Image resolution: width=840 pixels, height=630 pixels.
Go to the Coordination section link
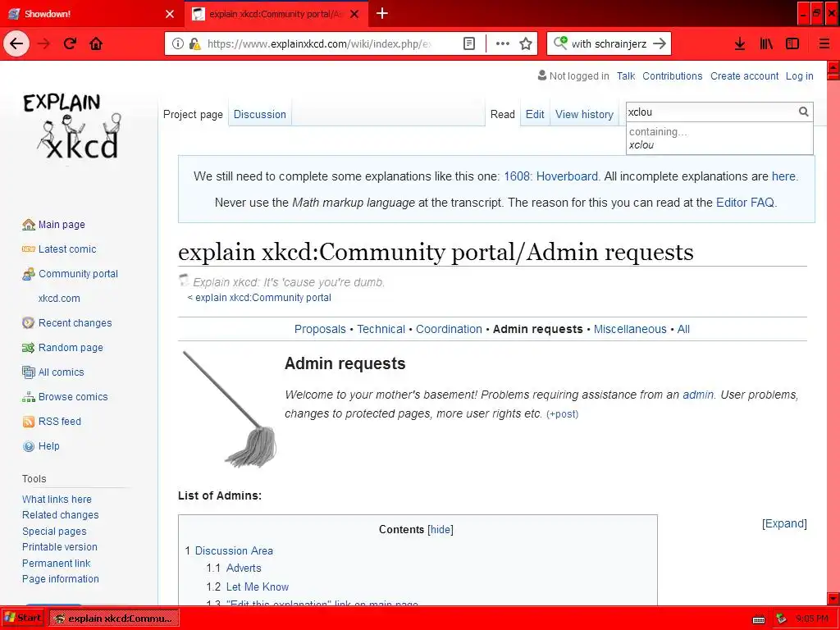click(x=449, y=329)
